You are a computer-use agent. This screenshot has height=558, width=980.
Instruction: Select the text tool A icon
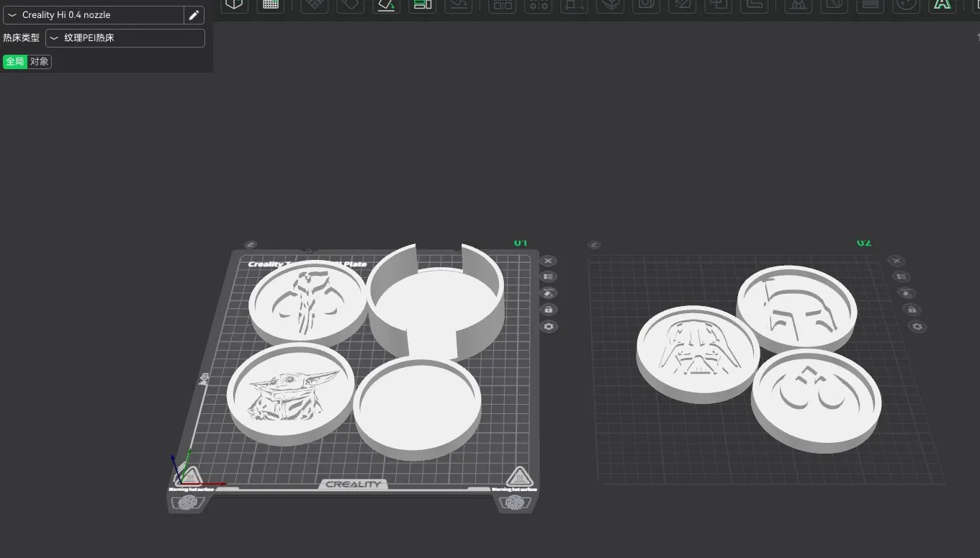click(941, 4)
